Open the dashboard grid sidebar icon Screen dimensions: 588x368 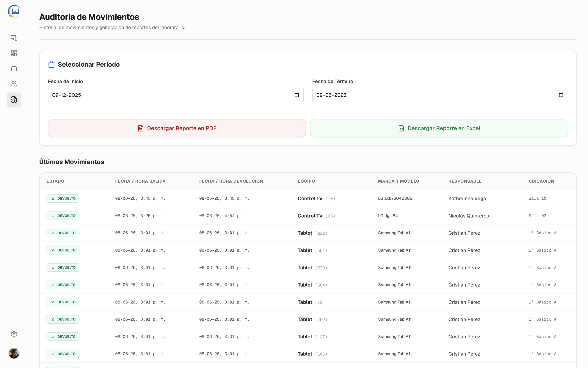[x=14, y=53]
